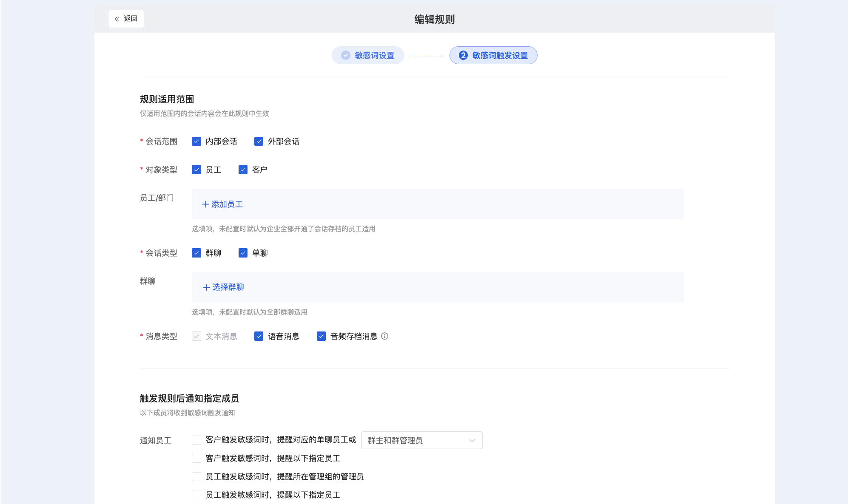
Task: Click the 仅适用范围内的会话内容会在此规则中生效 description
Action: (205, 113)
